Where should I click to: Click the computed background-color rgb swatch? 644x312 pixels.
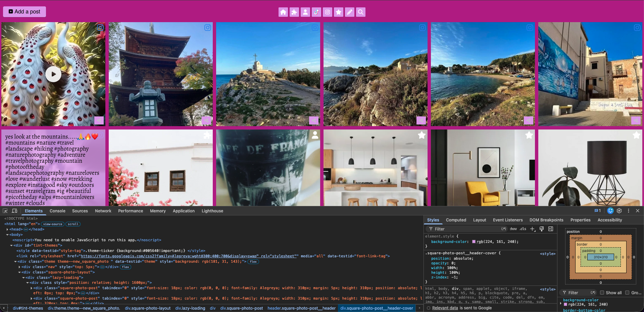(x=565, y=305)
